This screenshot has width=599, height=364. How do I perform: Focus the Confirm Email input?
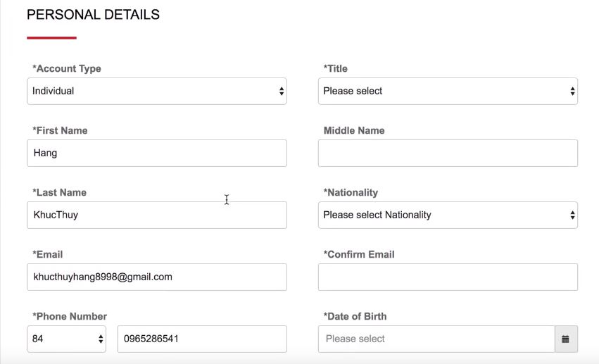click(x=448, y=277)
